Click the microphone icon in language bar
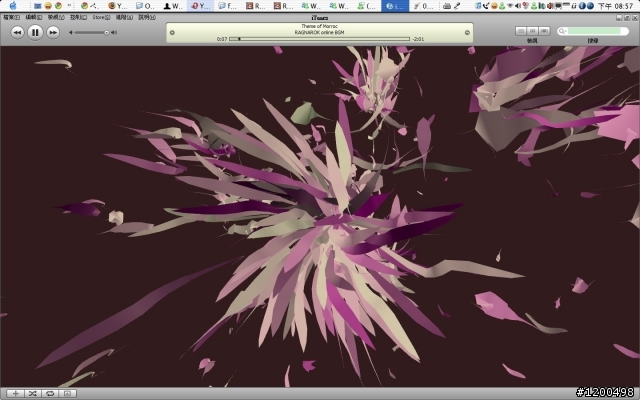The image size is (640, 400). pyautogui.click(x=458, y=6)
